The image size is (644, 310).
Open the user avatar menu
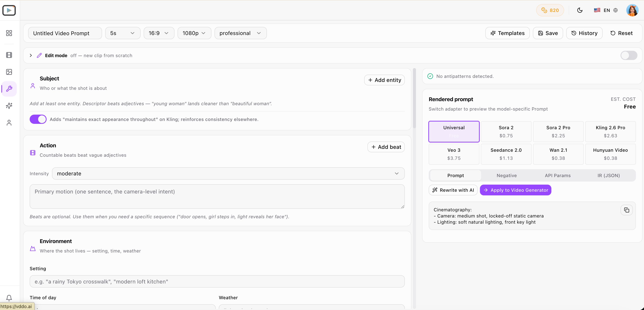tap(632, 10)
